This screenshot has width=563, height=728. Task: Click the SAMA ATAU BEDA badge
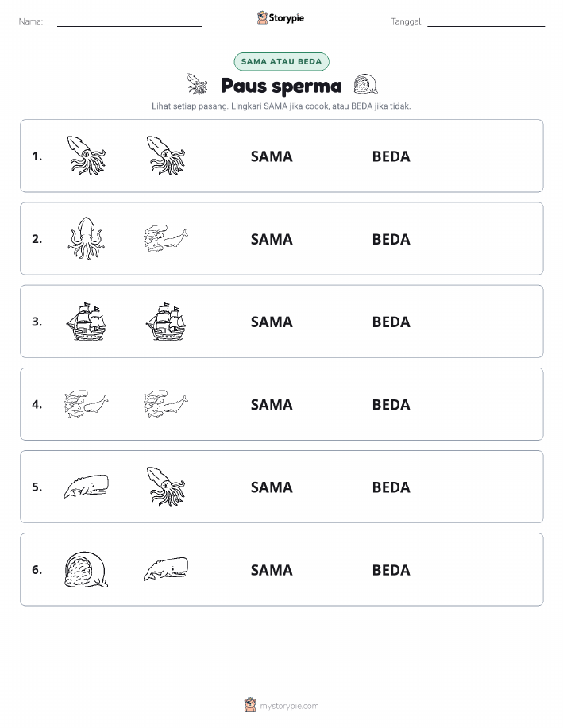tap(281, 62)
